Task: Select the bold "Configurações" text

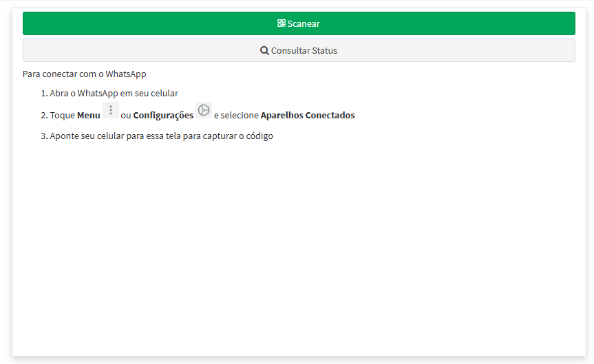Action: pyautogui.click(x=163, y=116)
